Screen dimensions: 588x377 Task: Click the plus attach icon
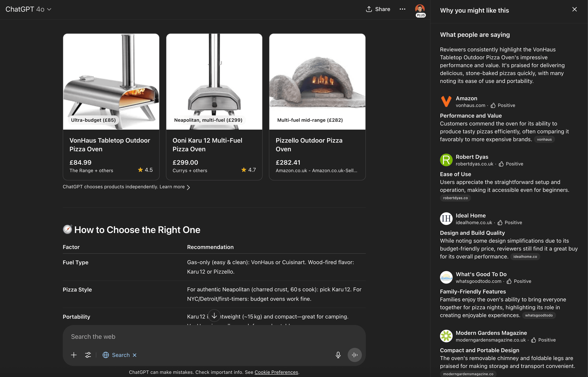pos(74,355)
